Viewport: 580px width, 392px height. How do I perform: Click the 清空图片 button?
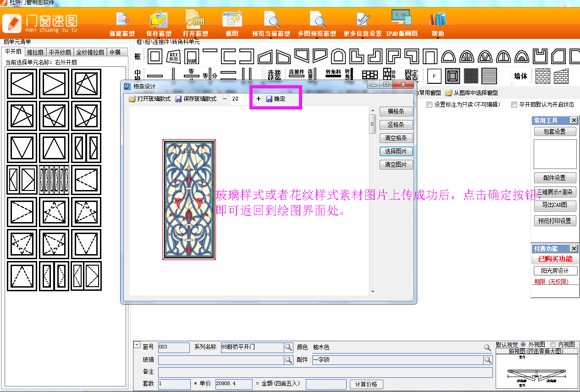(396, 164)
